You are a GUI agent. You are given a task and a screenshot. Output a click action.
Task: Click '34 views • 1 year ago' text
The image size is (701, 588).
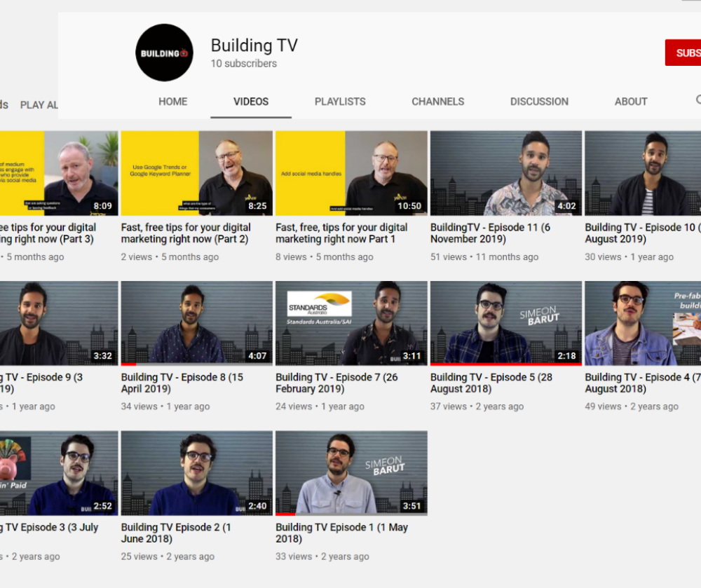pos(165,406)
